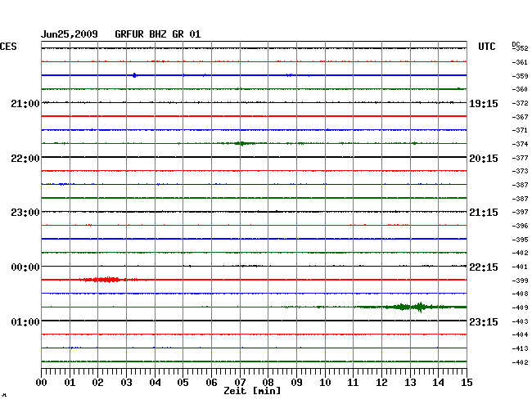The width and height of the screenshot is (532, 404).
Task: Select the 22:00 local time label
Action: coord(25,159)
